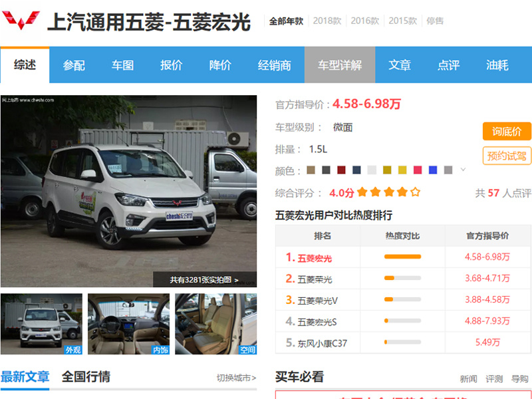Select the white color swatch

point(372,170)
